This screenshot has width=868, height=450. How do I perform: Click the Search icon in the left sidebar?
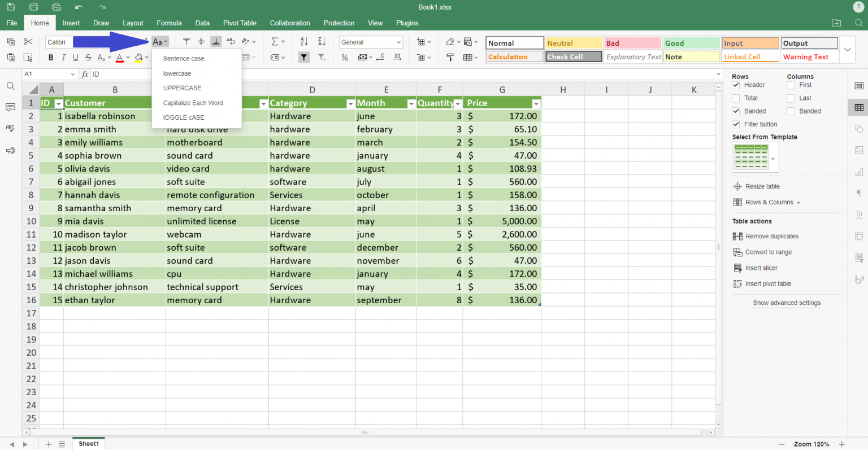pyautogui.click(x=10, y=86)
